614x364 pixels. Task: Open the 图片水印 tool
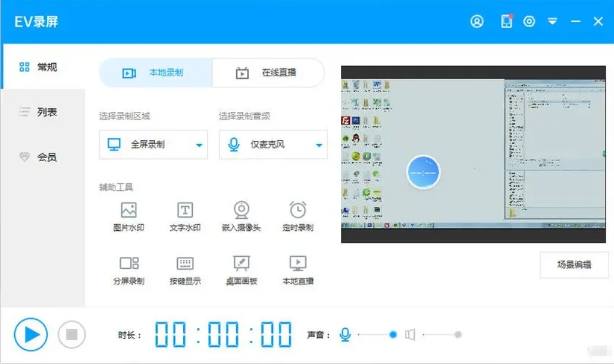point(129,217)
